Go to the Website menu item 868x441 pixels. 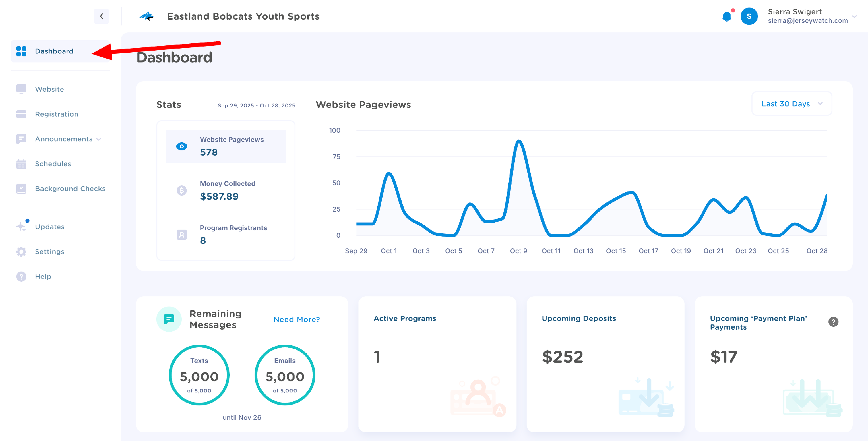[49, 89]
